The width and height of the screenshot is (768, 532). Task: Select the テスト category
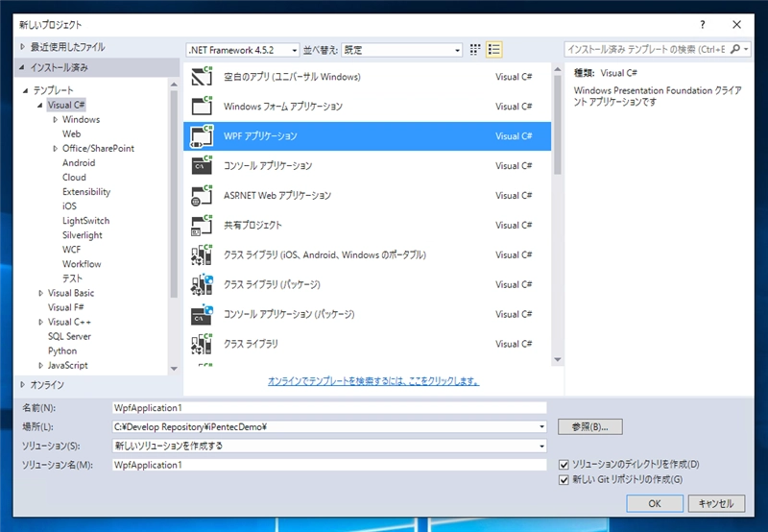coord(73,278)
